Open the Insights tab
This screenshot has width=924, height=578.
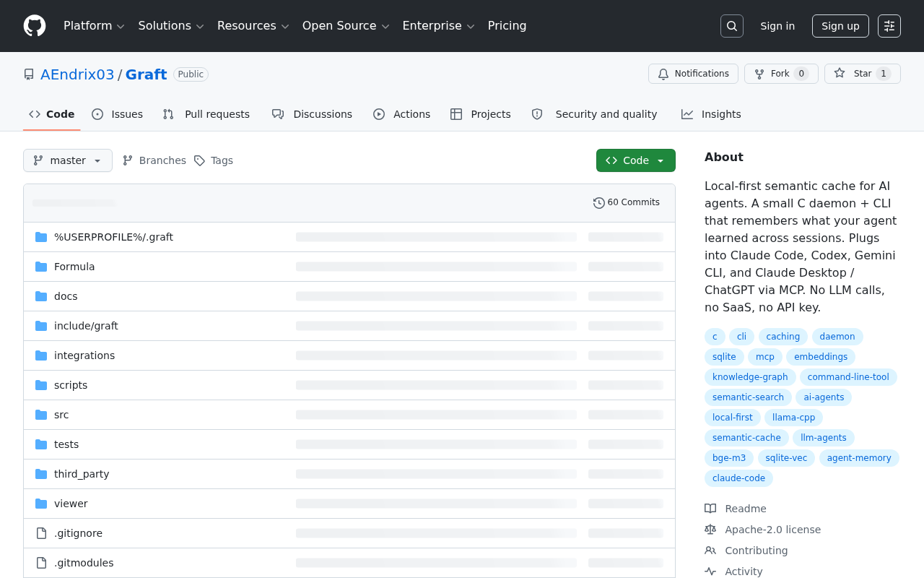pos(711,114)
